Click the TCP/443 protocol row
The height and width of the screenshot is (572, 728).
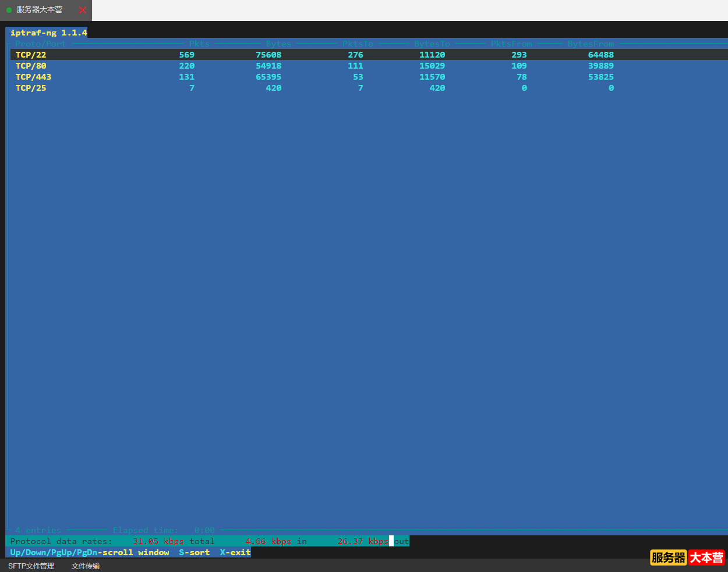point(33,77)
